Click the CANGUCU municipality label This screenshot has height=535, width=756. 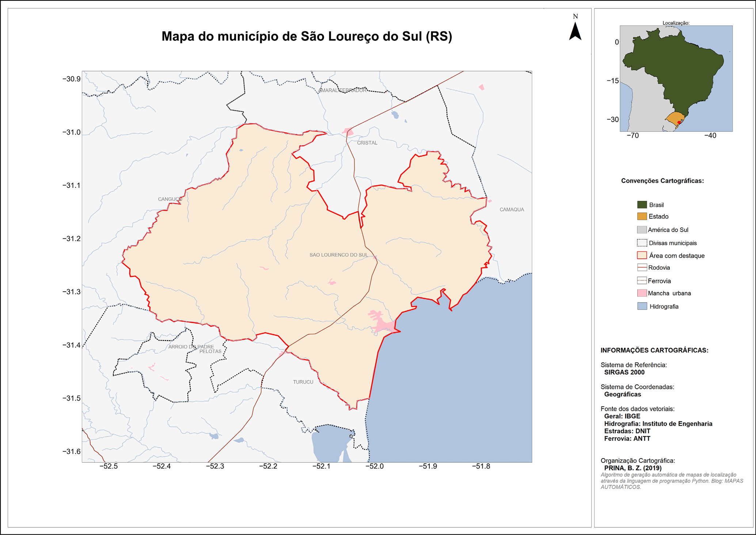(x=170, y=199)
